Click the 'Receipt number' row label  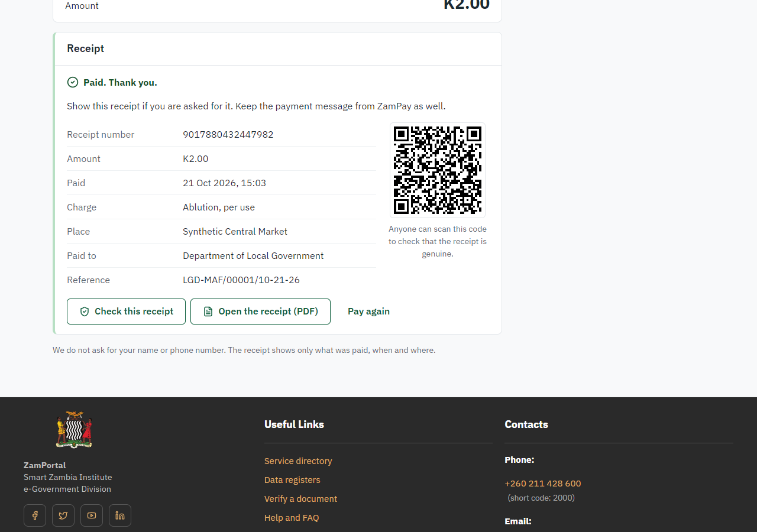point(101,135)
